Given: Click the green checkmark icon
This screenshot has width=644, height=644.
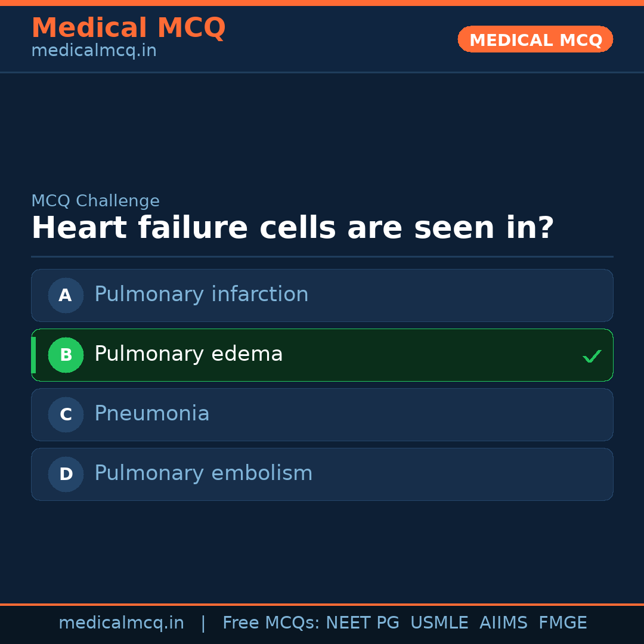Looking at the screenshot, I should coord(592,356).
